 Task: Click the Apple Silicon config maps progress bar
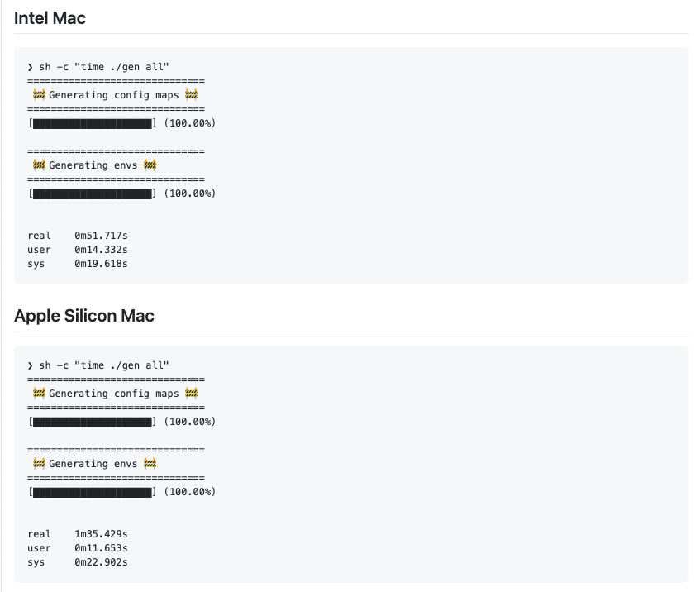[x=93, y=422]
